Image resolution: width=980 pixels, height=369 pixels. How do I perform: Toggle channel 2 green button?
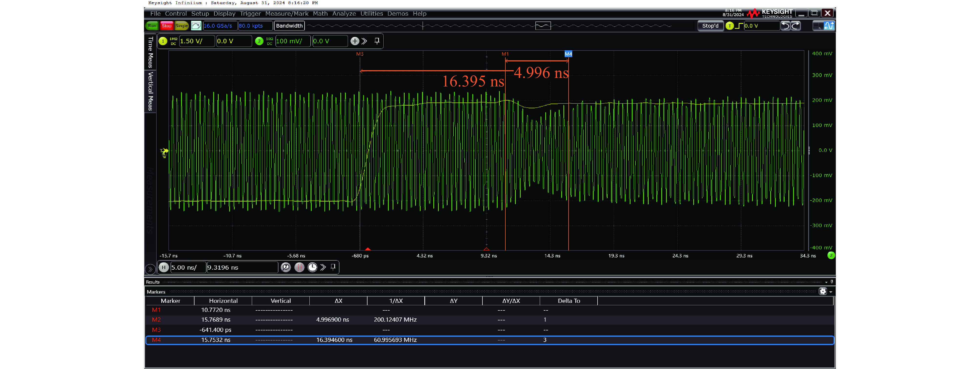[x=259, y=41]
